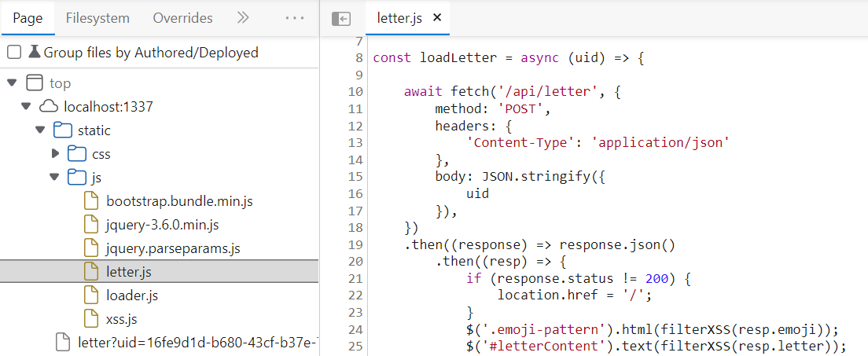The width and height of the screenshot is (868, 356).
Task: Click the loader.js file icon
Action: (93, 295)
